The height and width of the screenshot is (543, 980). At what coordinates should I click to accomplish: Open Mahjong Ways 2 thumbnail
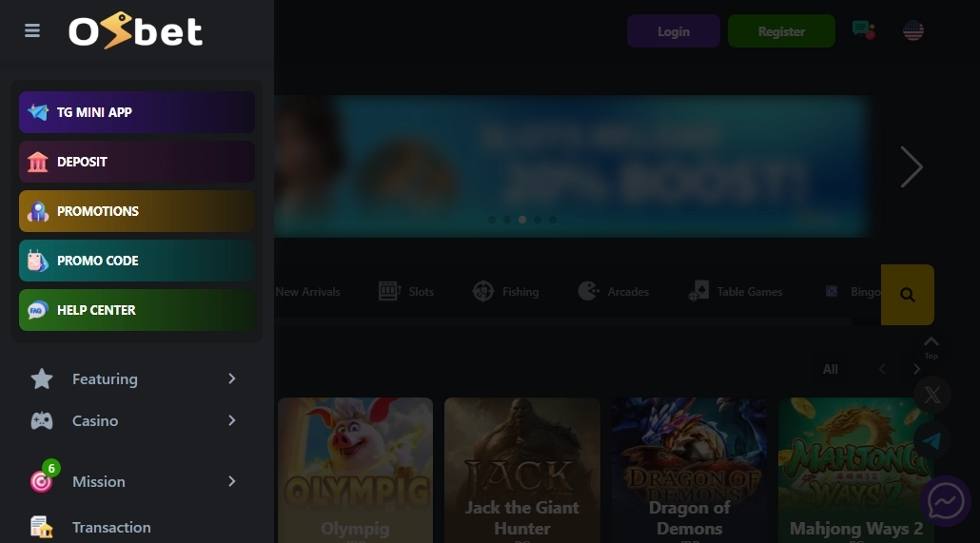856,470
